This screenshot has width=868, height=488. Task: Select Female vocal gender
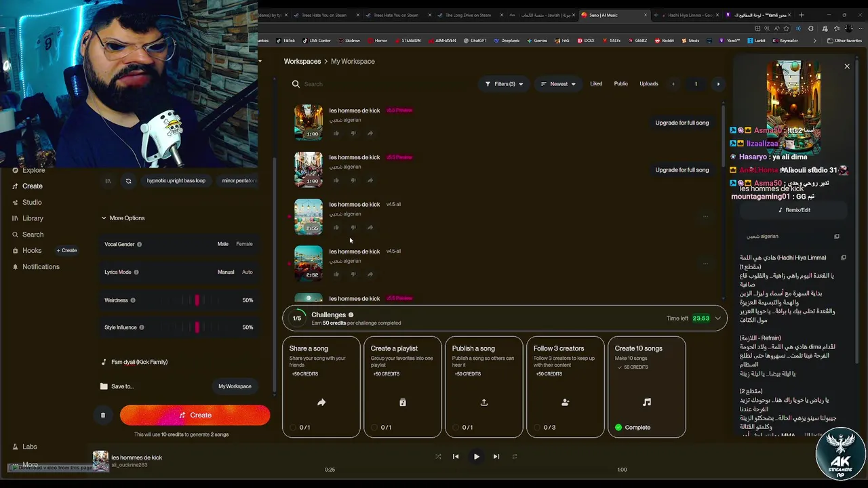[x=244, y=244]
